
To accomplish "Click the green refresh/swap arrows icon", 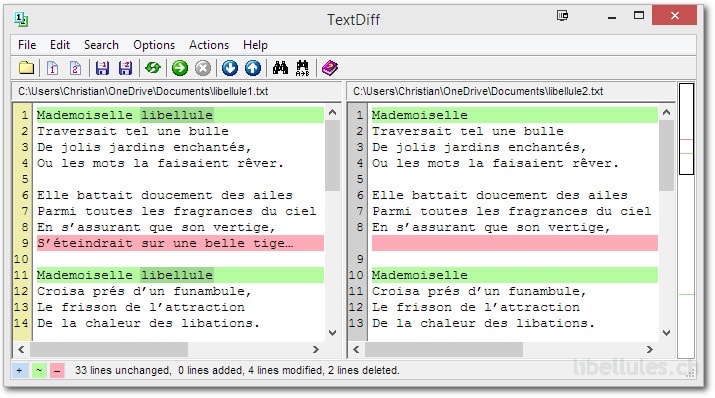I will coord(153,68).
